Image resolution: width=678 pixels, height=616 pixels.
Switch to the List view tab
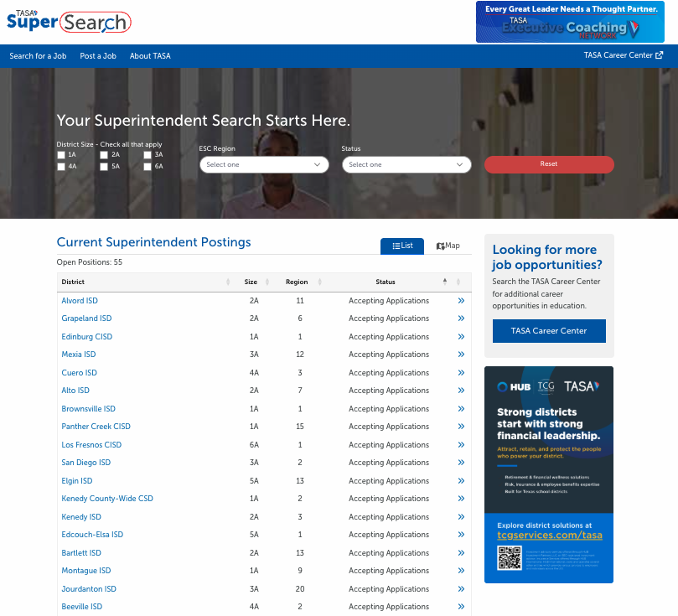coord(402,246)
